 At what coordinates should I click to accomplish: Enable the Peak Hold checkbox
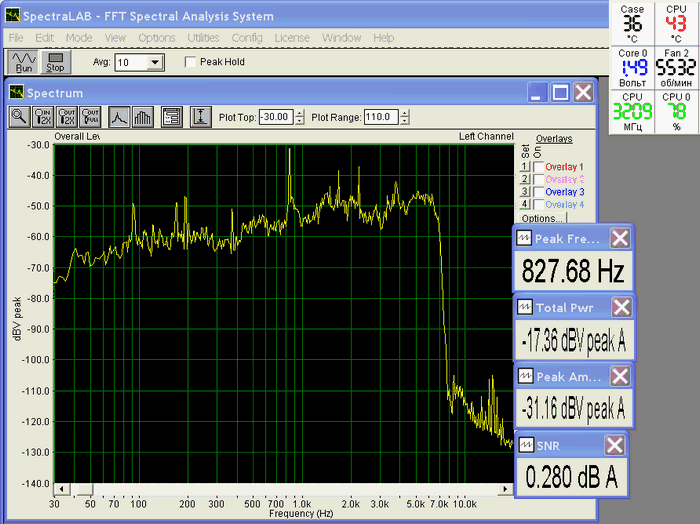(x=192, y=62)
